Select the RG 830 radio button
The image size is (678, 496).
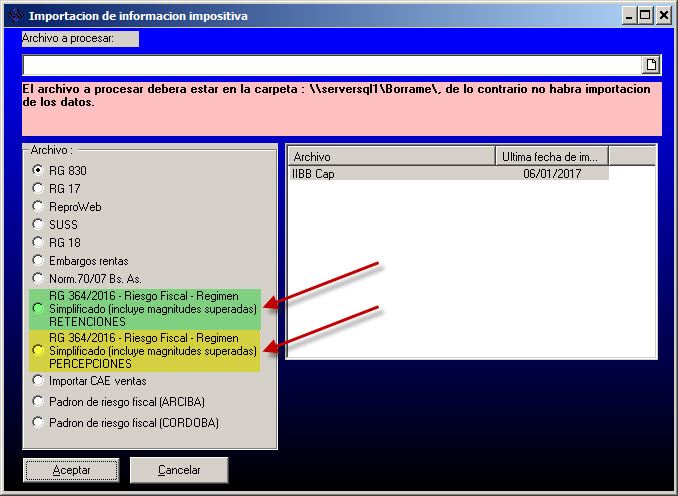tap(39, 170)
